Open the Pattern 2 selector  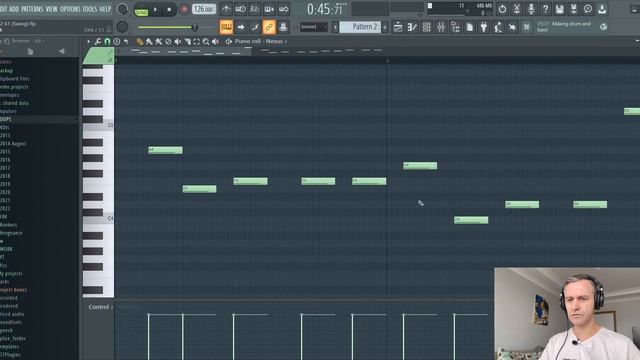click(x=360, y=27)
